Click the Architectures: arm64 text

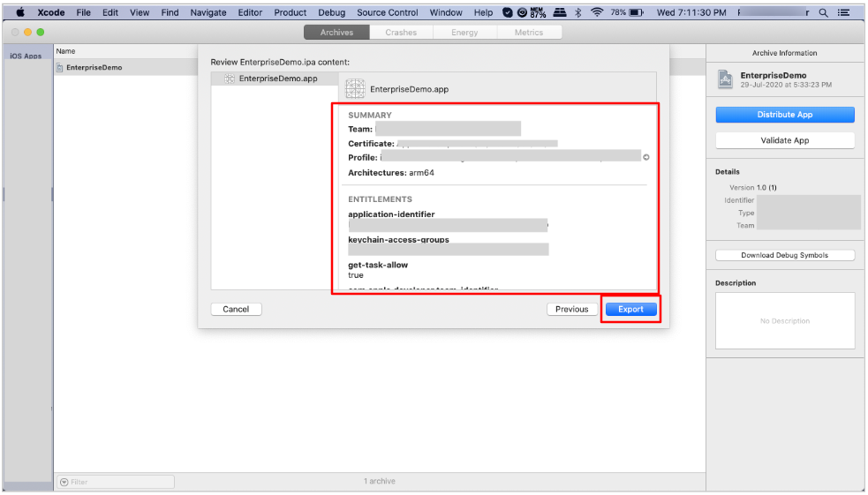tap(391, 173)
